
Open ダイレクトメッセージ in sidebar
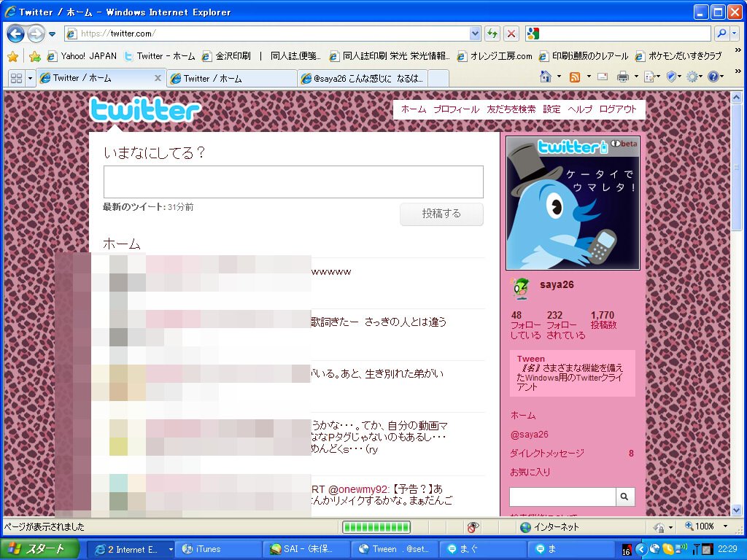(x=547, y=454)
